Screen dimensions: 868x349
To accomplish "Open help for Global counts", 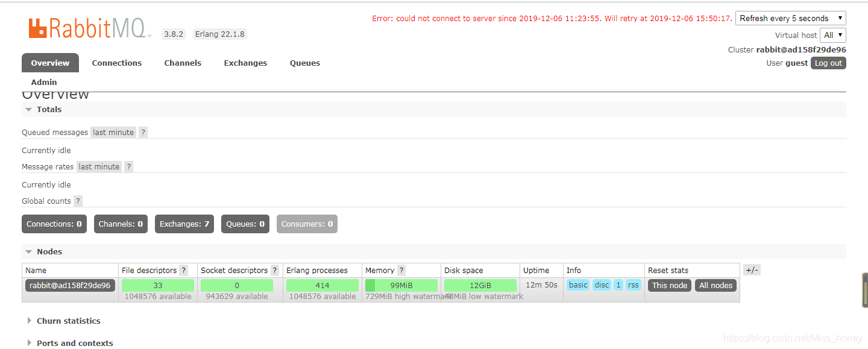I will [78, 201].
